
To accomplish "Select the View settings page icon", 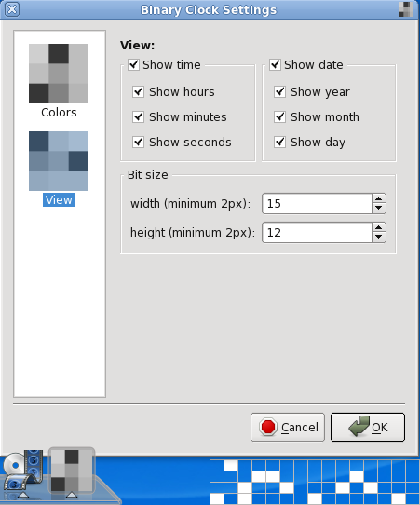I will pos(59,161).
